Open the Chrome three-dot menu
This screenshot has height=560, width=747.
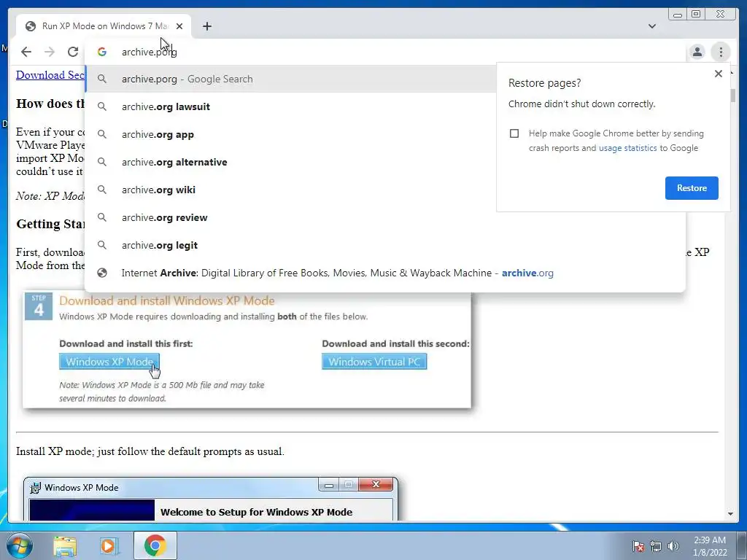[721, 52]
